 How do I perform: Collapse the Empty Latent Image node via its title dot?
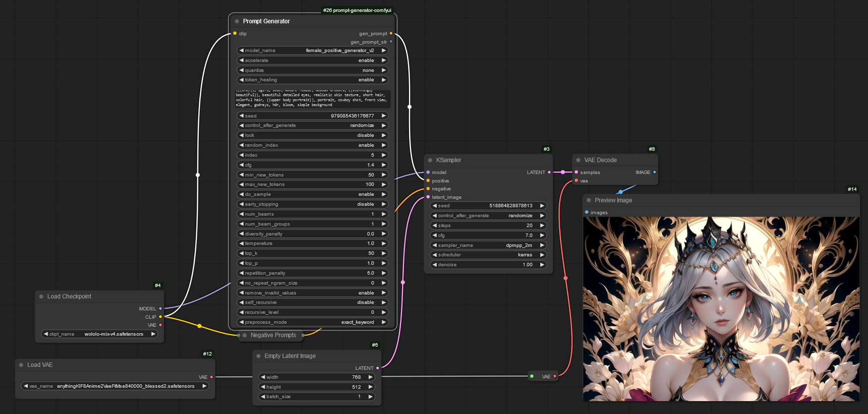[259, 356]
